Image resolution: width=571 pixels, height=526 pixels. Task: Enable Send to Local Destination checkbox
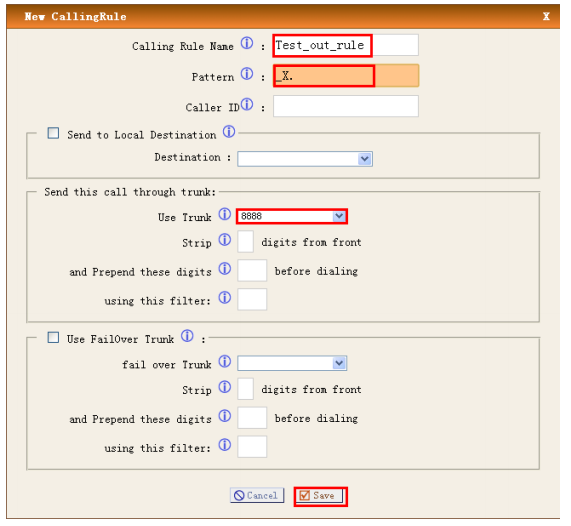[x=53, y=133]
